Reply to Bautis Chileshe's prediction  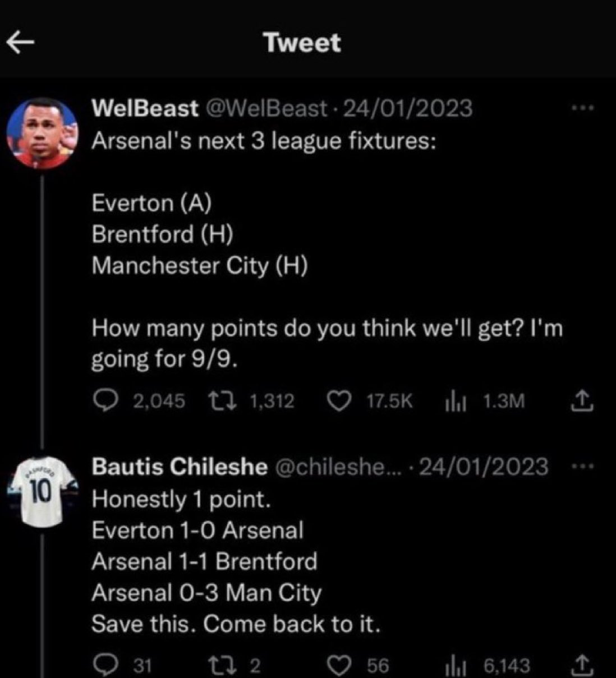[x=104, y=665]
